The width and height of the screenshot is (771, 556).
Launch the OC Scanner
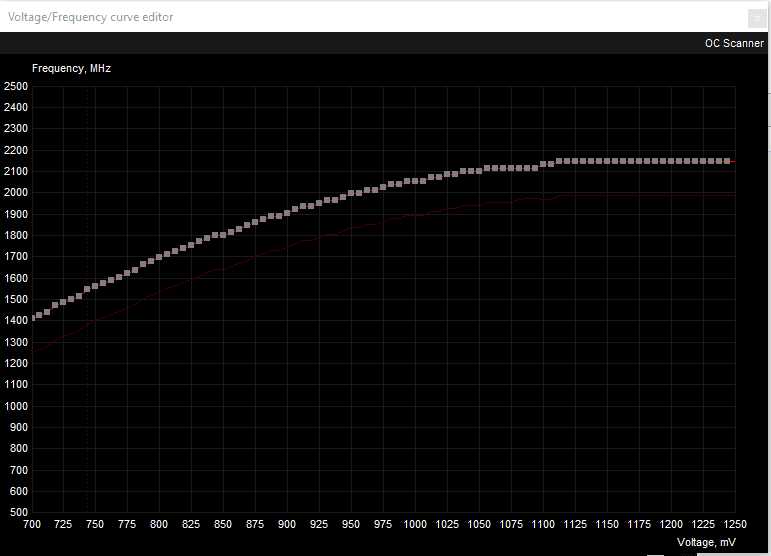point(734,43)
